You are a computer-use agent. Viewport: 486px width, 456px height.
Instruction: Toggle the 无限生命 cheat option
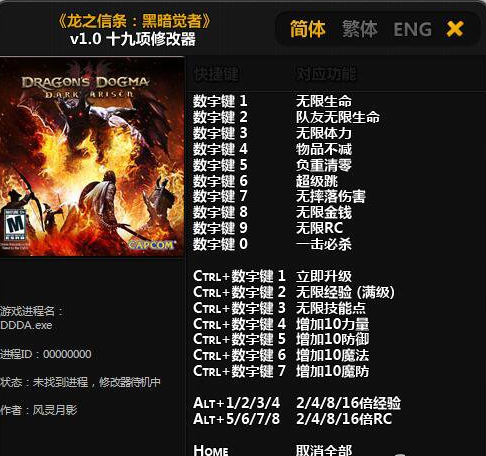(324, 101)
